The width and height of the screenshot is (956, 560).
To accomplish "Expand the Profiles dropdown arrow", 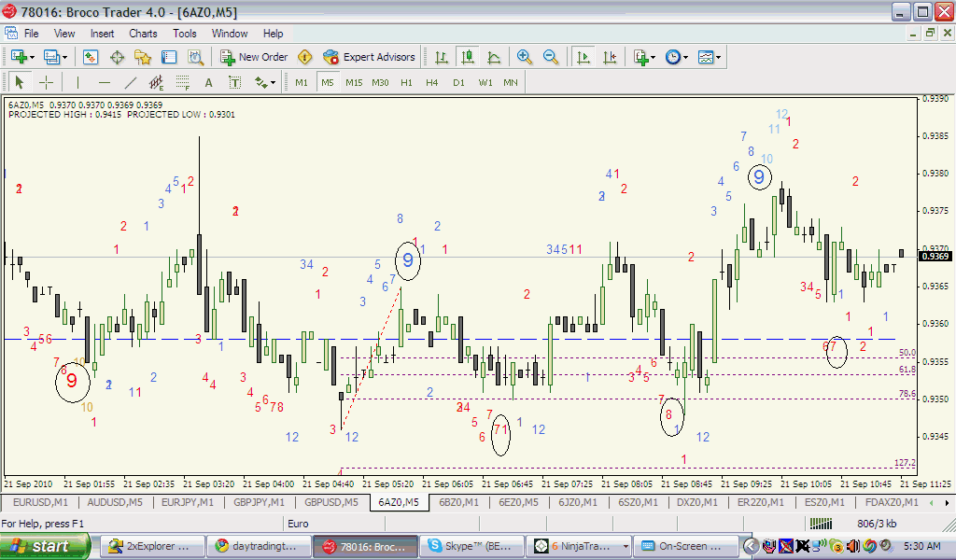I will 64,57.
